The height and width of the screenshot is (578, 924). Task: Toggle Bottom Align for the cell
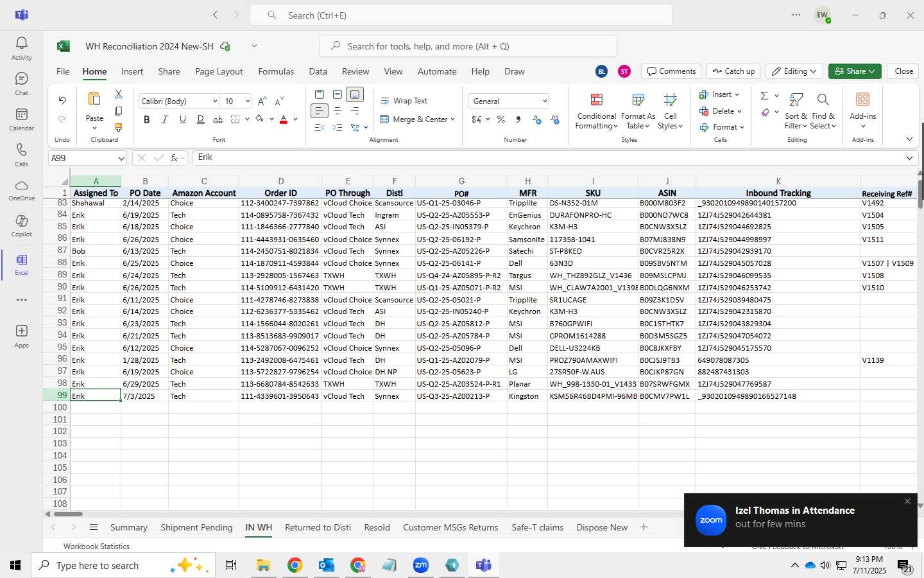(x=355, y=94)
